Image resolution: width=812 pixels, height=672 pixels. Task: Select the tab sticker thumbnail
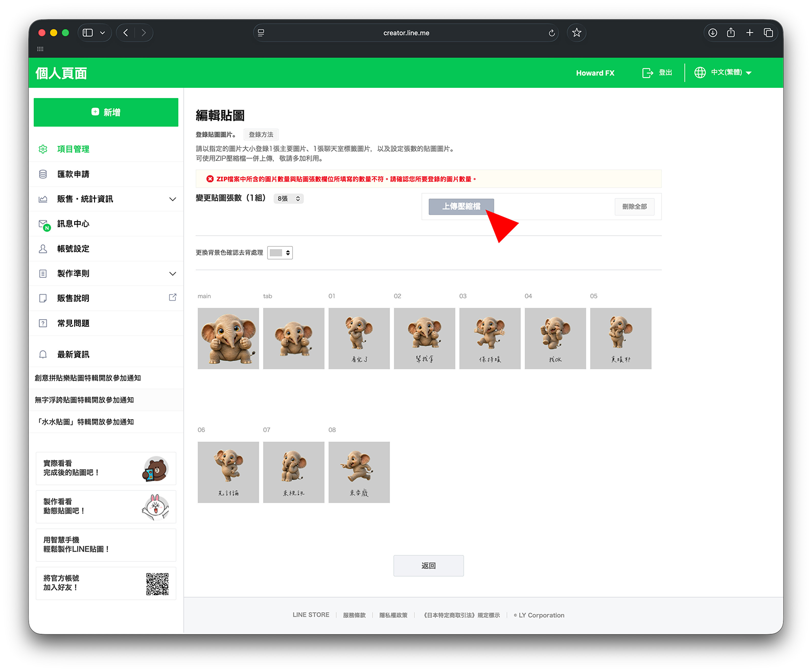[294, 339]
